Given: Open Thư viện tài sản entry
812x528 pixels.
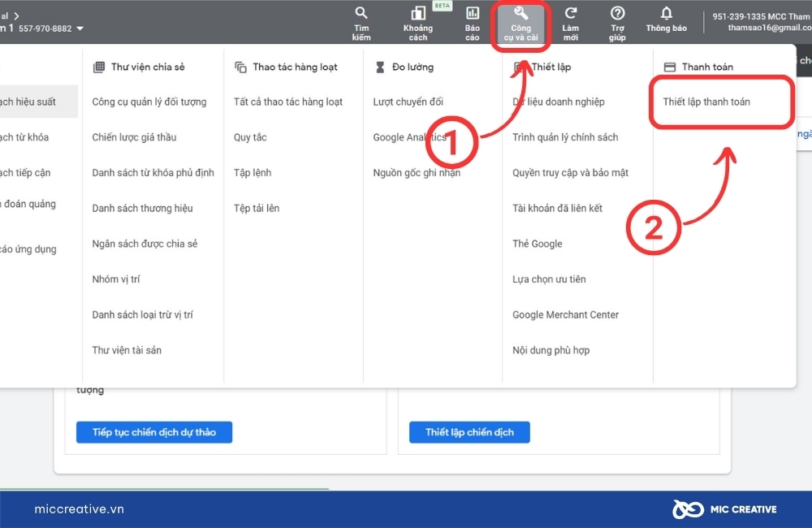Looking at the screenshot, I should [127, 350].
